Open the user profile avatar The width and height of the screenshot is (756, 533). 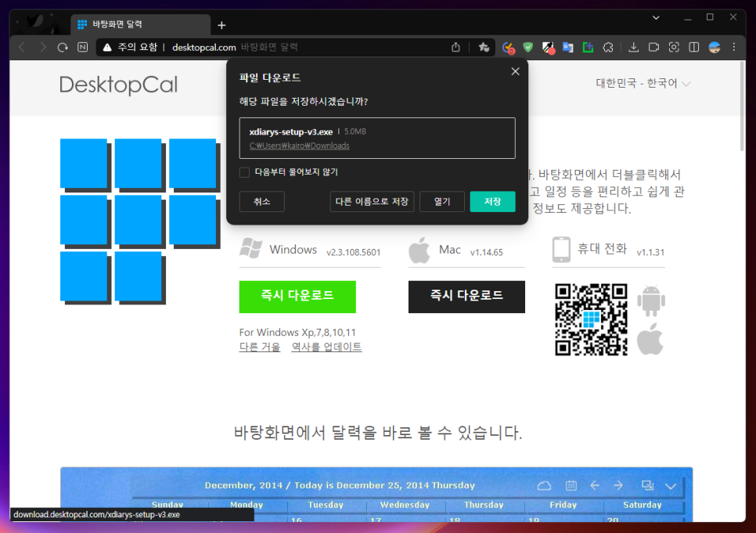[715, 47]
